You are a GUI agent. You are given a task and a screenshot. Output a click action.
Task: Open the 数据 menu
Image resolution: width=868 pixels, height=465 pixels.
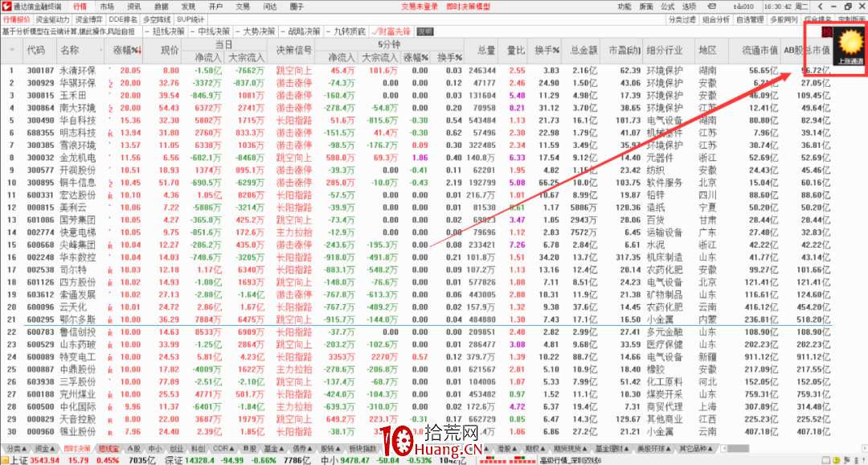[x=161, y=6]
